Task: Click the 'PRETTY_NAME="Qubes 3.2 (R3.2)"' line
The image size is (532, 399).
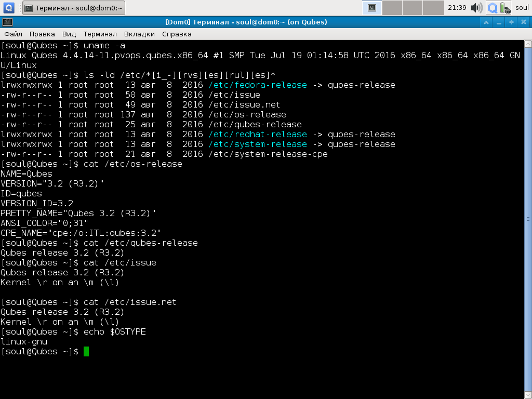Action: (x=78, y=213)
